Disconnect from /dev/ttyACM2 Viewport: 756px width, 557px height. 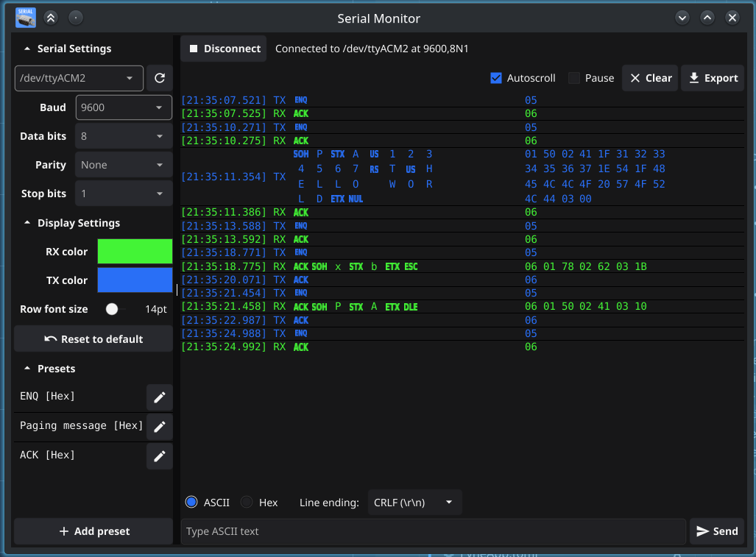(224, 49)
